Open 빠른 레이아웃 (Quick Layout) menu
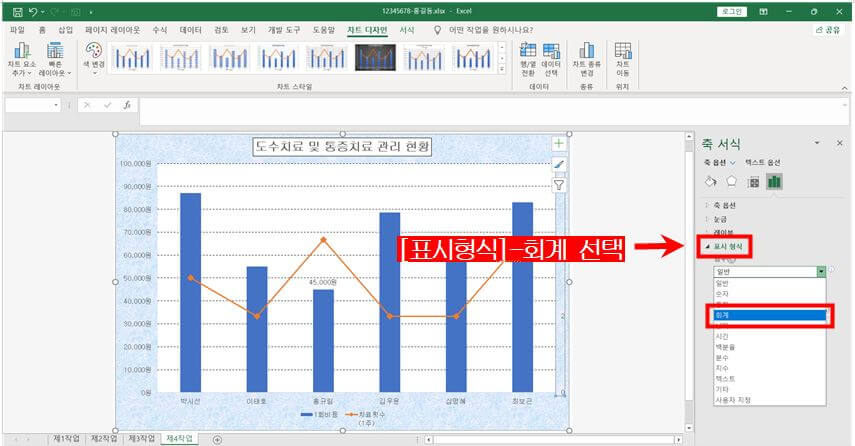The image size is (855, 446). click(55, 59)
